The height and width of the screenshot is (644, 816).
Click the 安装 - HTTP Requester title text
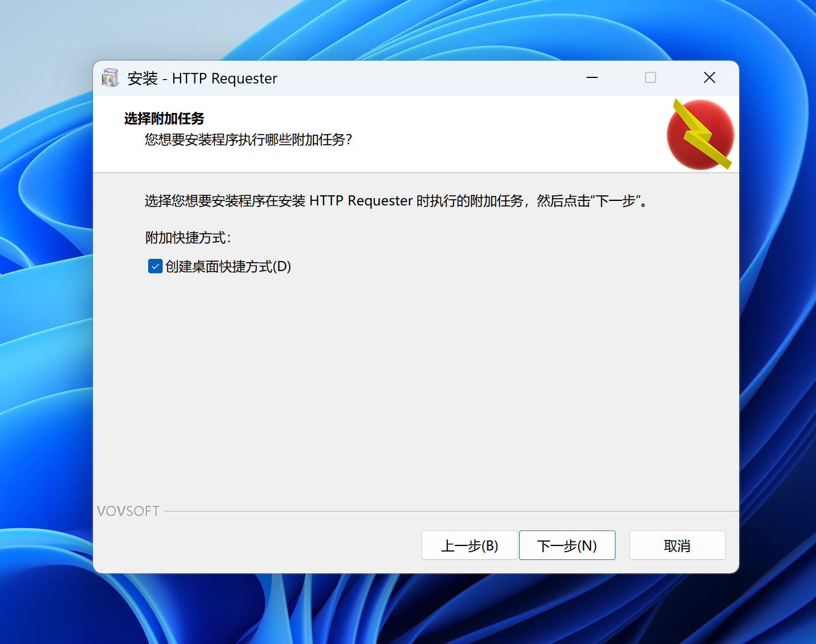202,78
